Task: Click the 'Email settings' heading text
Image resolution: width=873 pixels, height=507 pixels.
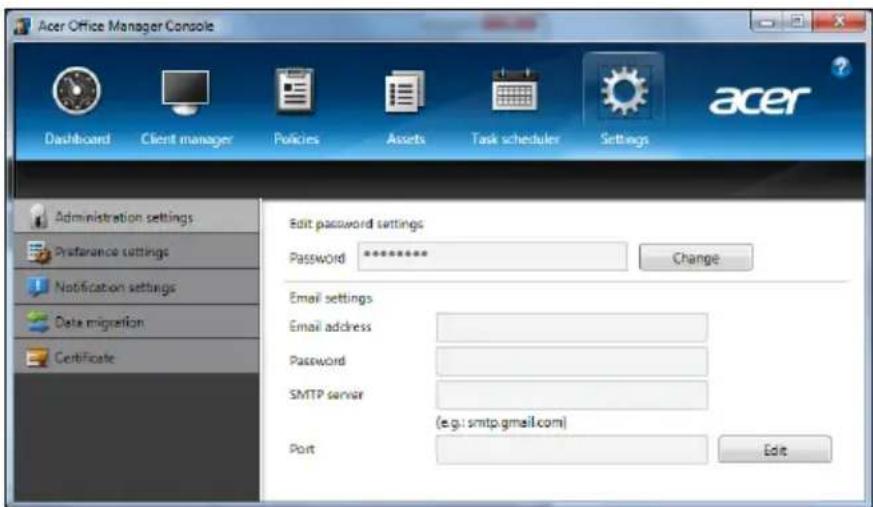Action: pyautogui.click(x=331, y=298)
